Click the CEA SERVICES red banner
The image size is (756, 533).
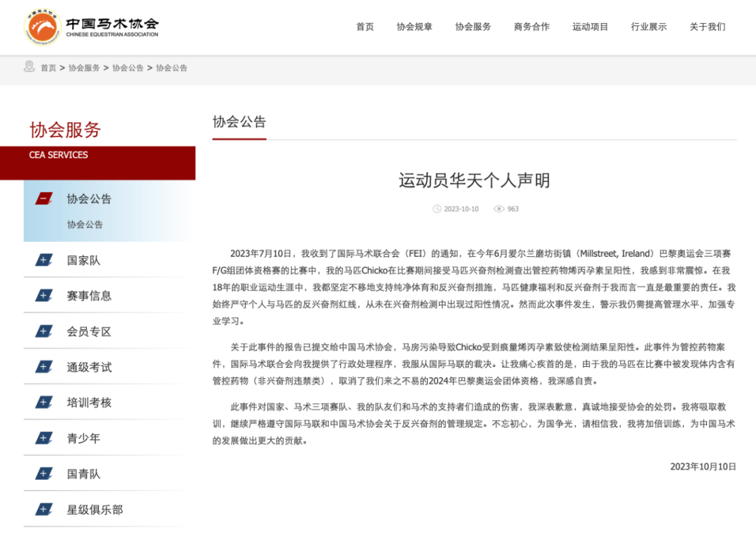pos(98,163)
